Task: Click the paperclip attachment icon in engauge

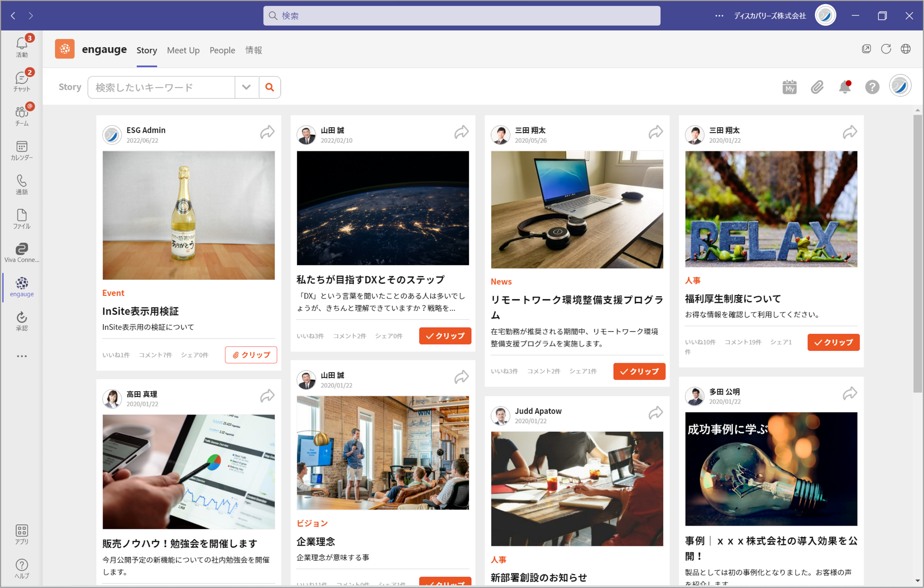Action: pos(817,87)
